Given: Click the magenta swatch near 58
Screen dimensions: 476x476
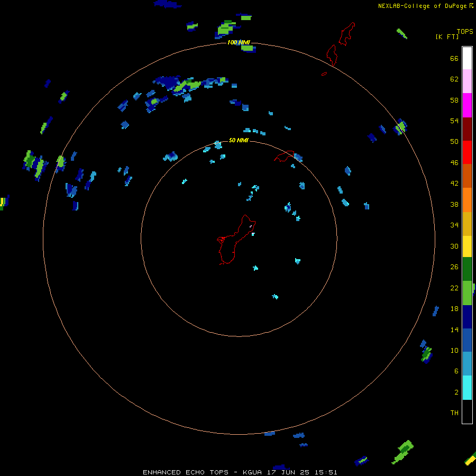Looking at the screenshot, I should click(467, 105).
